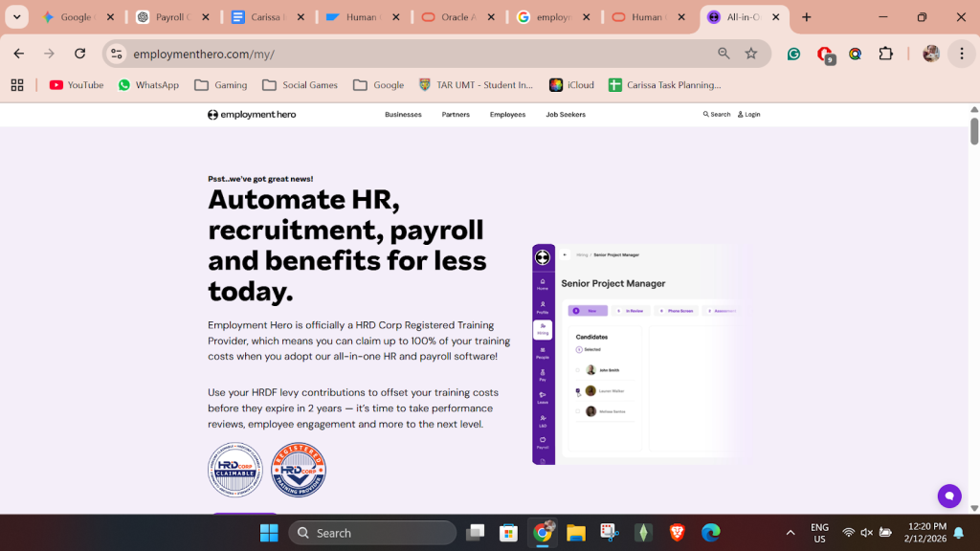This screenshot has width=980, height=551.
Task: Open the Employees menu
Action: coord(507,115)
